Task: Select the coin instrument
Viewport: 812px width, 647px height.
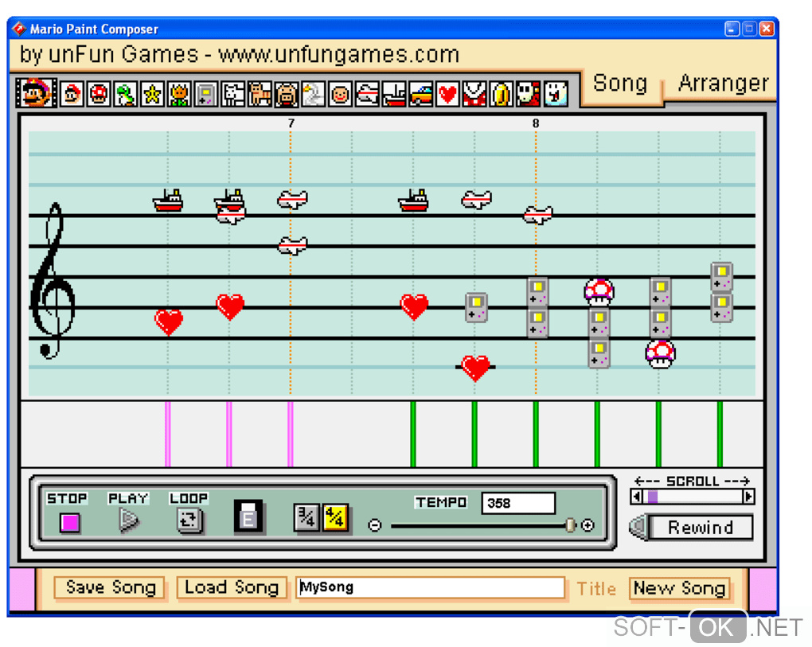Action: point(502,94)
